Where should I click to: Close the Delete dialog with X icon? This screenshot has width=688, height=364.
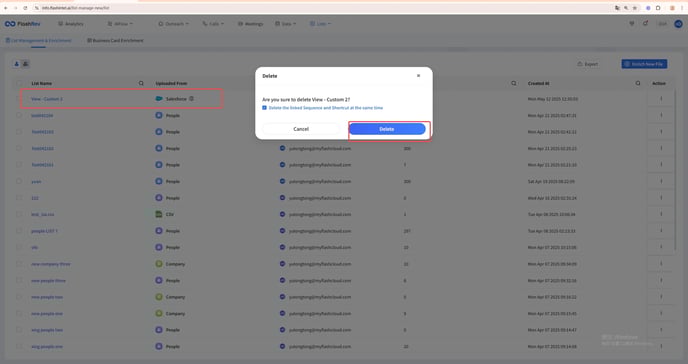click(x=418, y=75)
